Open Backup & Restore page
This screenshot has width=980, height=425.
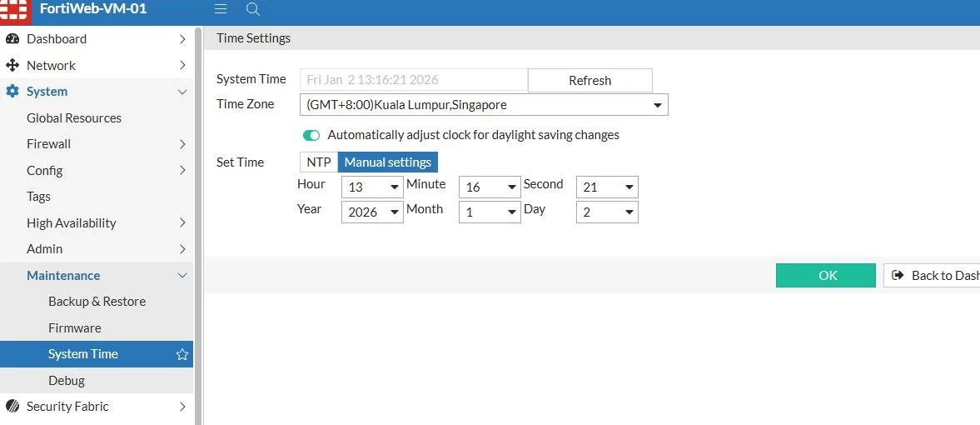click(x=97, y=302)
